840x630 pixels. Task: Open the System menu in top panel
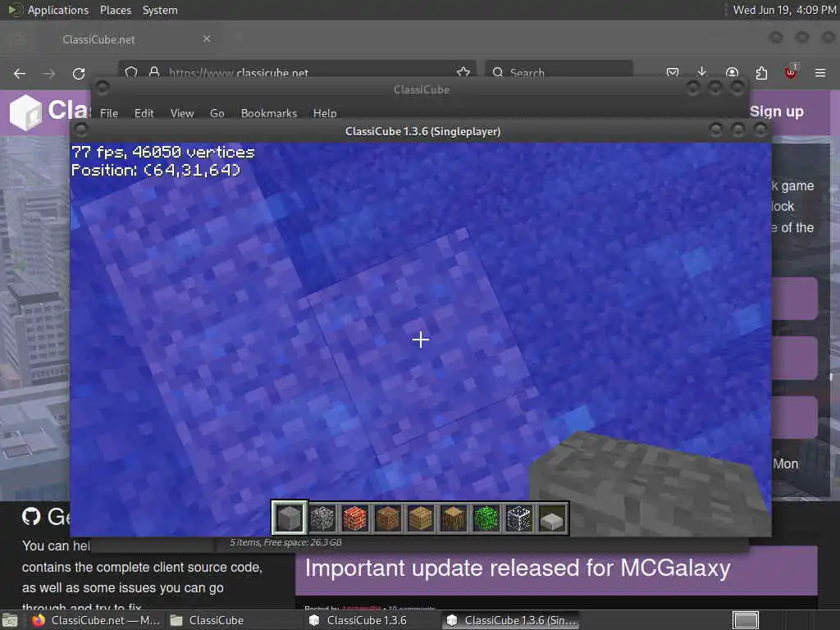click(160, 10)
